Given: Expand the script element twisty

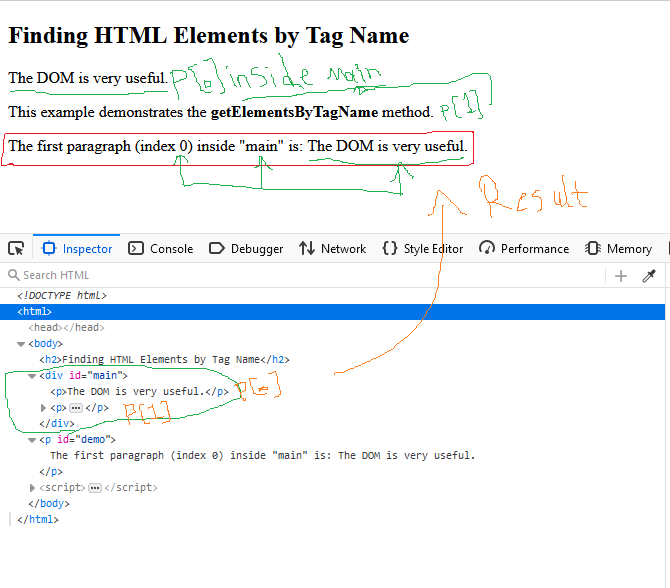Looking at the screenshot, I should coord(32,488).
